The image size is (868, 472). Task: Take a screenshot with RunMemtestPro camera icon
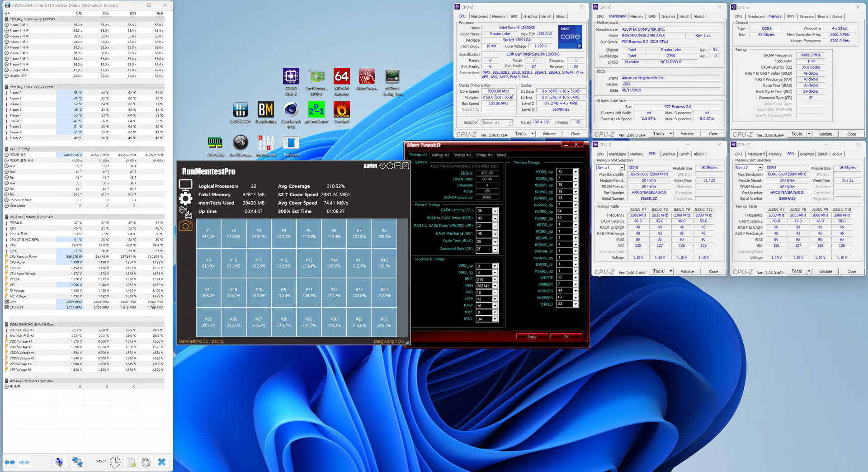[185, 226]
